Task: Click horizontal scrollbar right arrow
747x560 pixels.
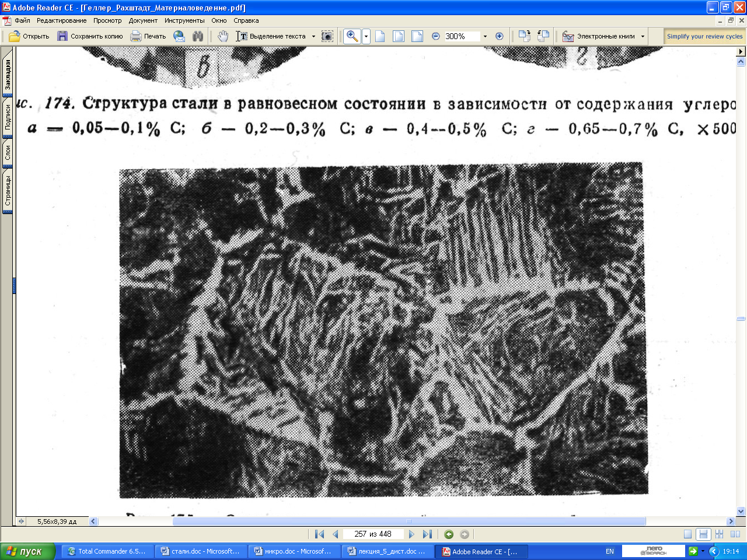Action: [731, 521]
